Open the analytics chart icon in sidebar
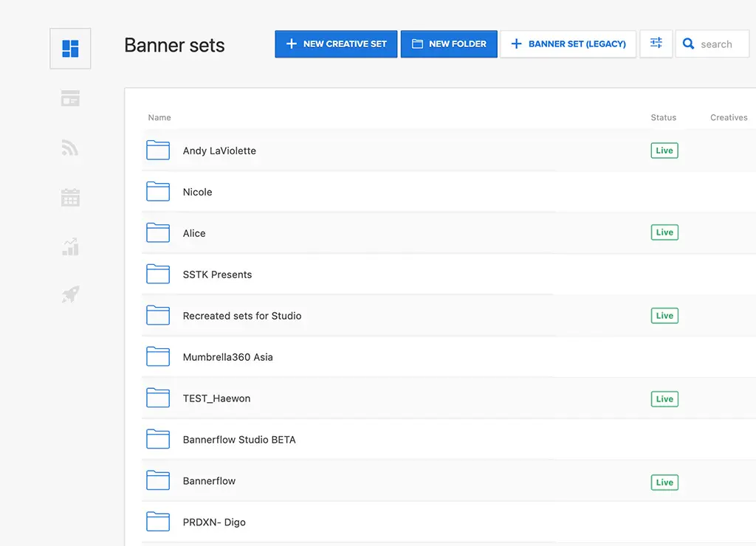 click(70, 246)
